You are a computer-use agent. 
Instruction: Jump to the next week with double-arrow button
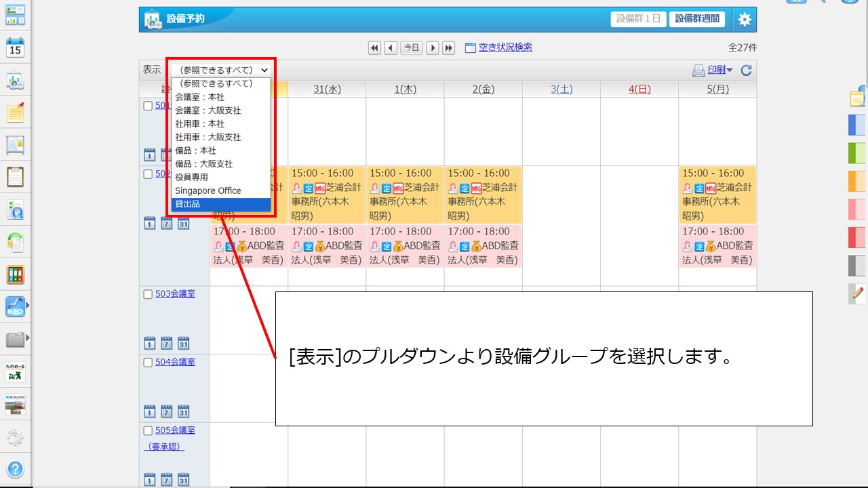449,47
